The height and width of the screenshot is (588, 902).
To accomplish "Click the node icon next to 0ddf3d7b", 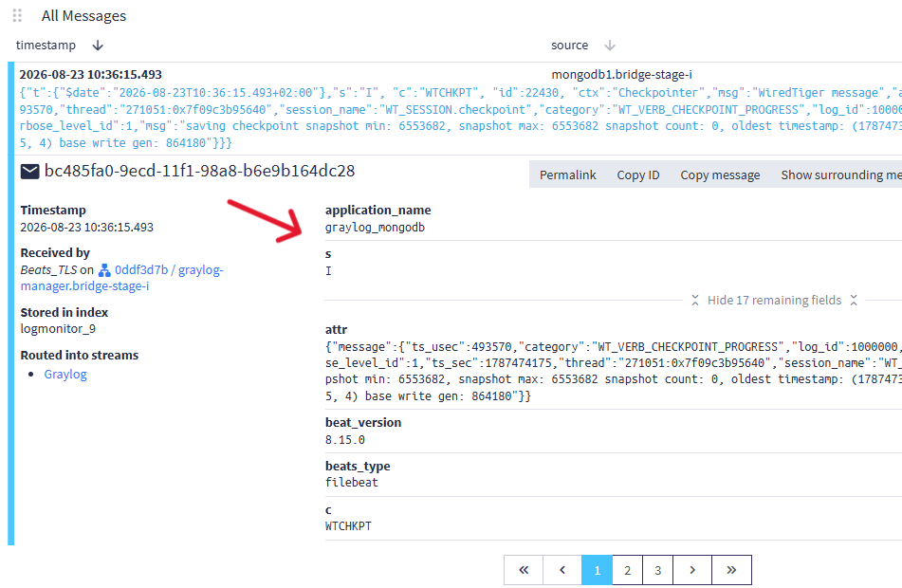I will tap(104, 270).
